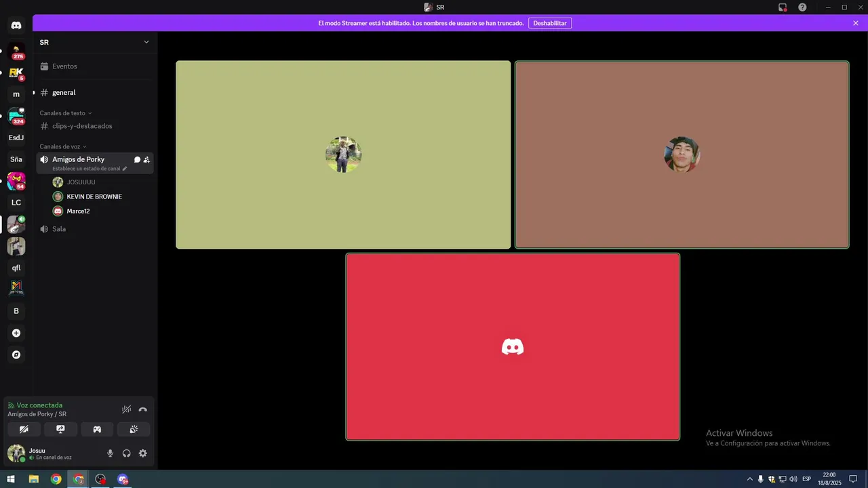Open the Eventos section
868x488 pixels.
click(x=94, y=66)
